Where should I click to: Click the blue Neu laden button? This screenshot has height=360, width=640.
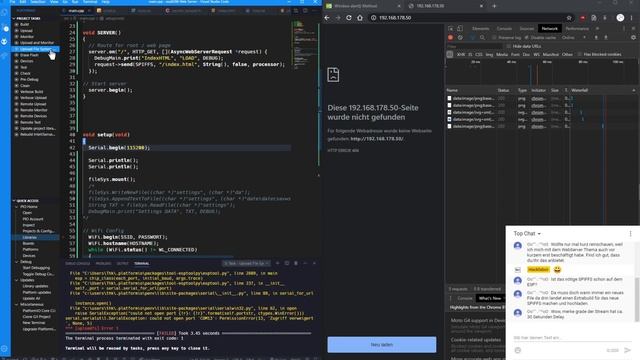click(x=382, y=344)
